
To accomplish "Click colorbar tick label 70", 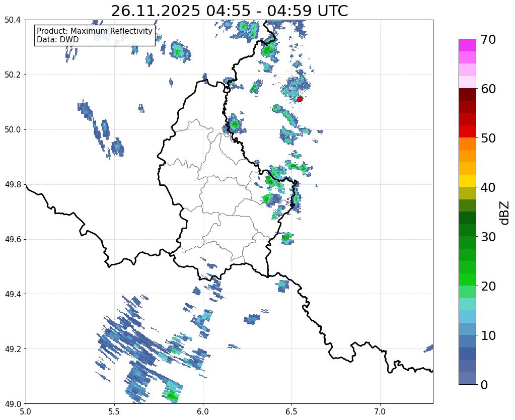I will (488, 39).
